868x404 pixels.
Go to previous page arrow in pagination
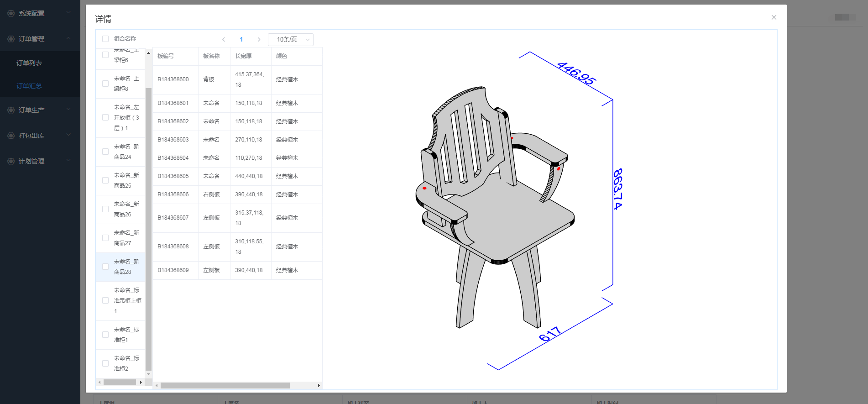224,39
